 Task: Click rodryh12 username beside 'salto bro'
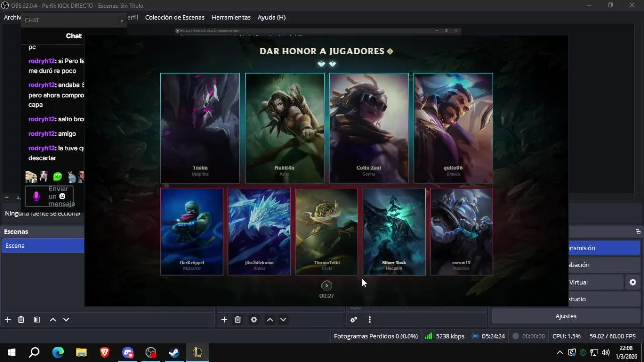[41, 119]
